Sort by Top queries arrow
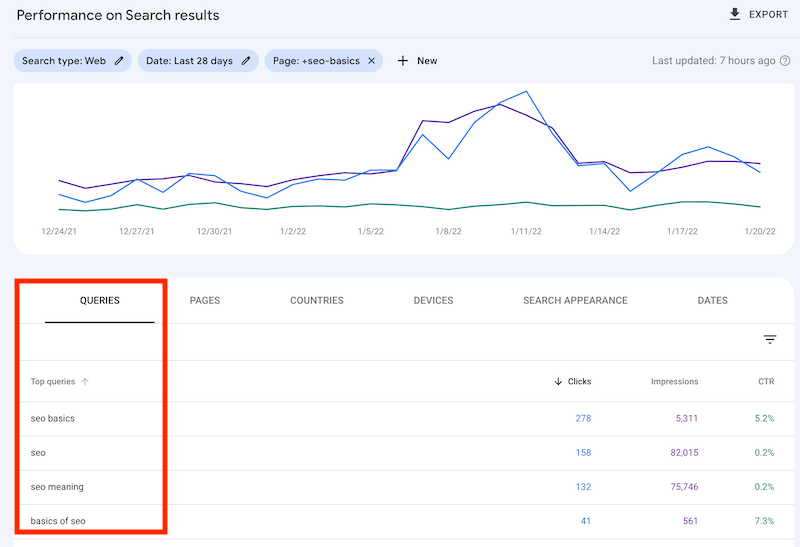The height and width of the screenshot is (547, 800). pyautogui.click(x=85, y=382)
